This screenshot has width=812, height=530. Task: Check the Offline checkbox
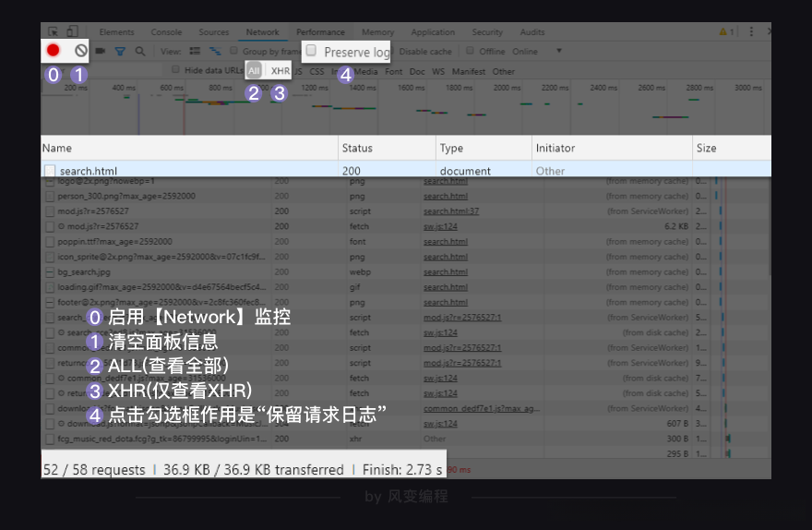click(470, 50)
